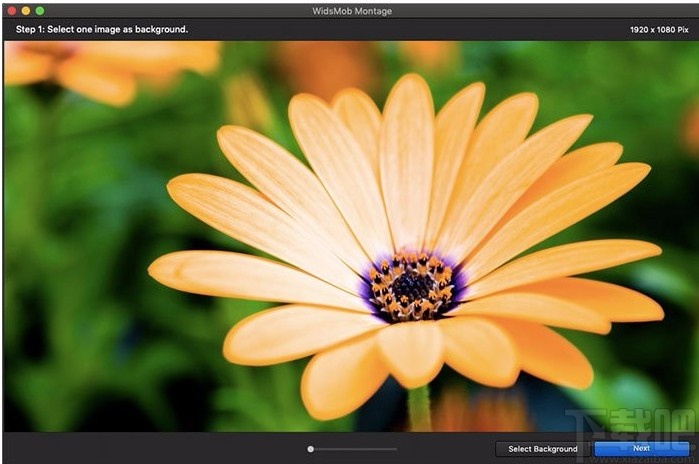
Task: Close the WidsMob Montage window
Action: (x=12, y=11)
